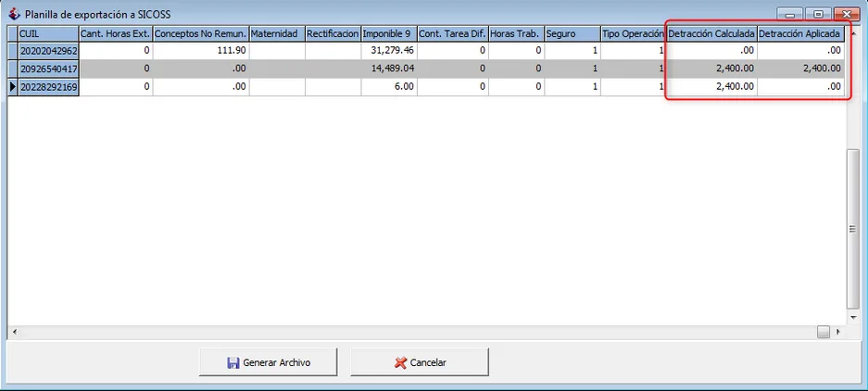Viewport: 868px width, 391px height.
Task: Click the application icon in the title bar
Action: point(15,13)
